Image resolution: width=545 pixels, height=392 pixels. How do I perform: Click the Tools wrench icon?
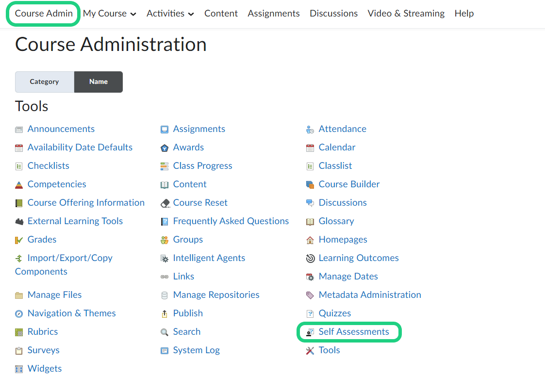coord(310,351)
